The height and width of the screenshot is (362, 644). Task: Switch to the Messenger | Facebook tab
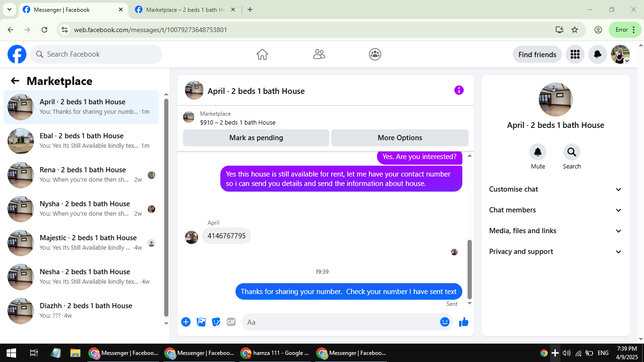pyautogui.click(x=73, y=9)
